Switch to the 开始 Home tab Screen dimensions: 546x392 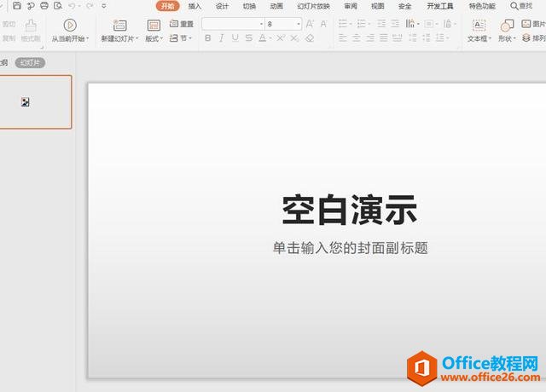(x=167, y=6)
